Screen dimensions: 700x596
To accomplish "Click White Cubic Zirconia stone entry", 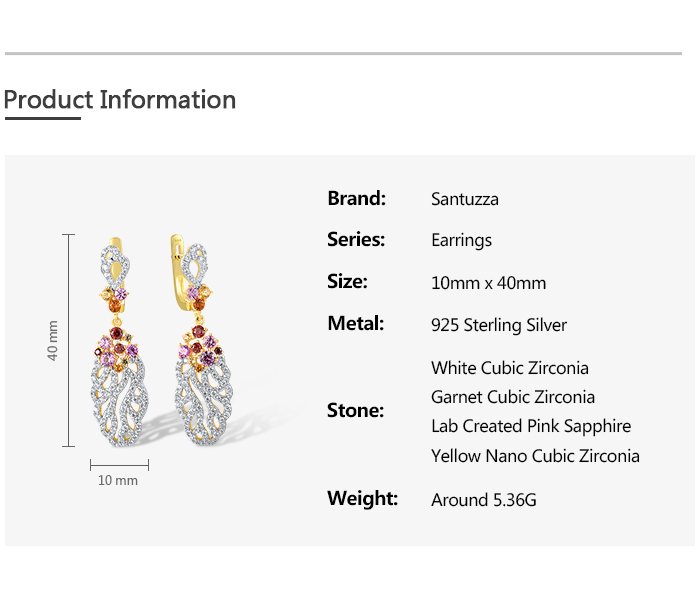I will [x=509, y=368].
